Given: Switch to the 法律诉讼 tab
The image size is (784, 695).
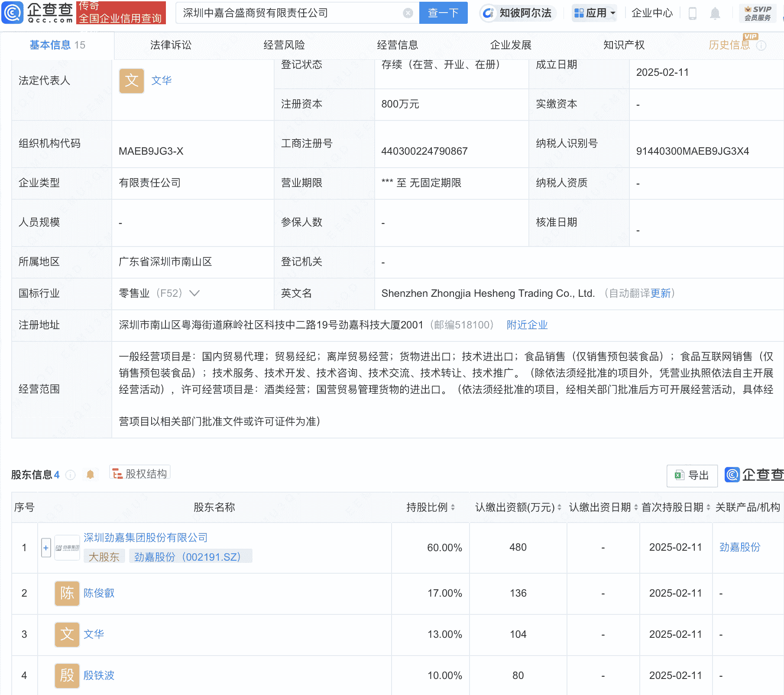Looking at the screenshot, I should click(x=170, y=45).
